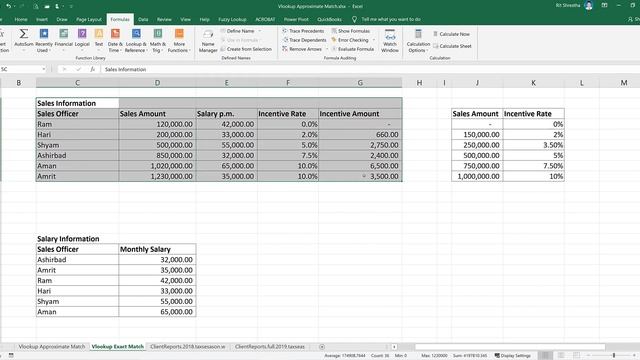Expand Error Checking dropdown arrow
The image size is (640, 360).
(373, 40)
